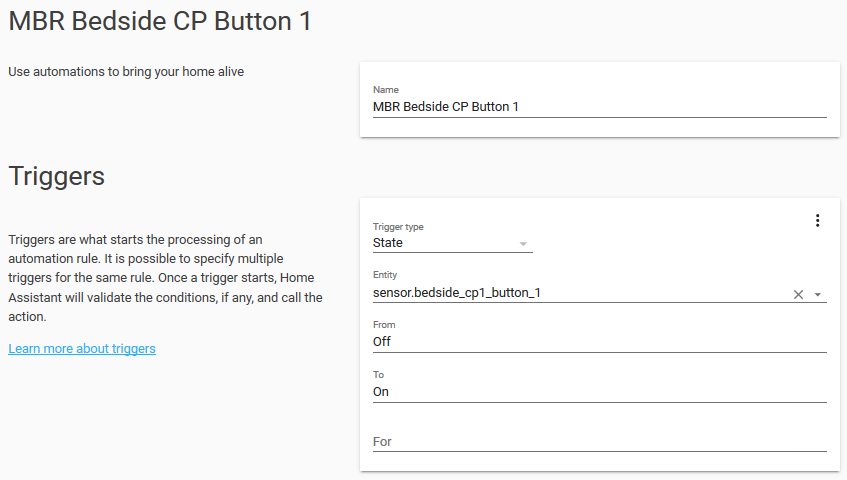Click the From label

[384, 325]
